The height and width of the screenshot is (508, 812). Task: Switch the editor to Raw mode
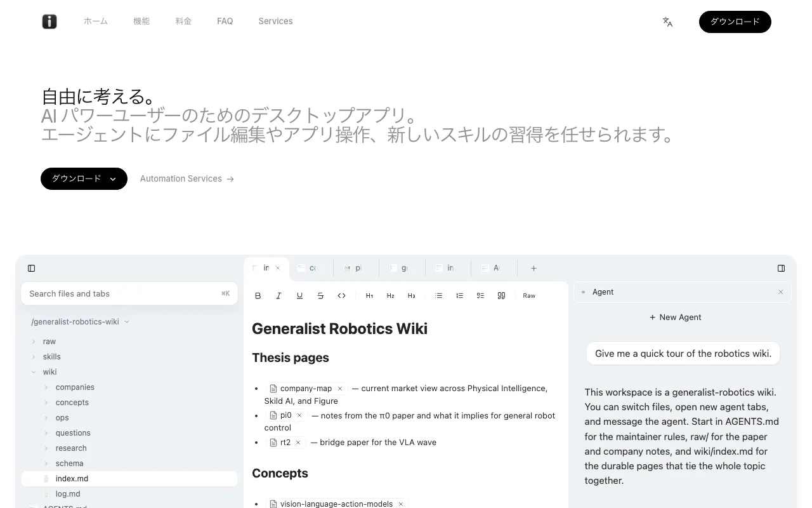529,295
